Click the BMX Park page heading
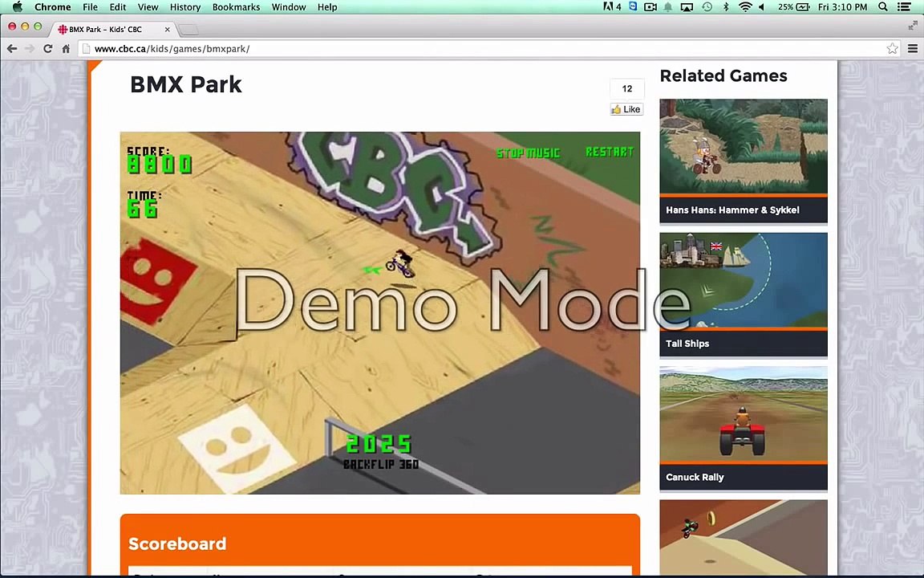Image resolution: width=924 pixels, height=578 pixels. [x=185, y=84]
